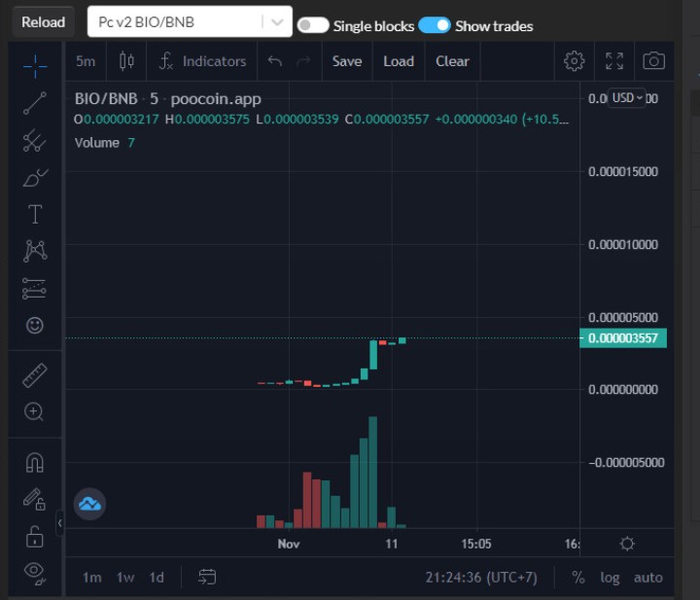Open the prediction and measurement tools
This screenshot has height=600, width=700.
pyautogui.click(x=34, y=289)
